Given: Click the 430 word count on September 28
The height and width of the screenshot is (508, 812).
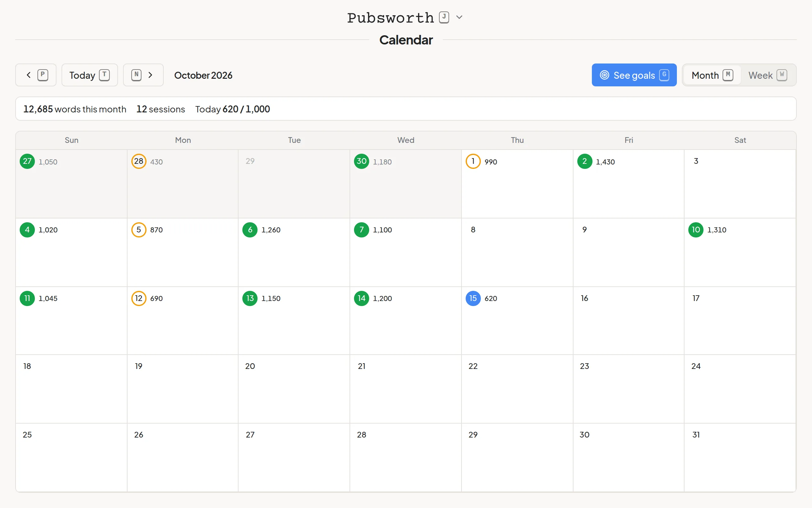Looking at the screenshot, I should click(156, 162).
